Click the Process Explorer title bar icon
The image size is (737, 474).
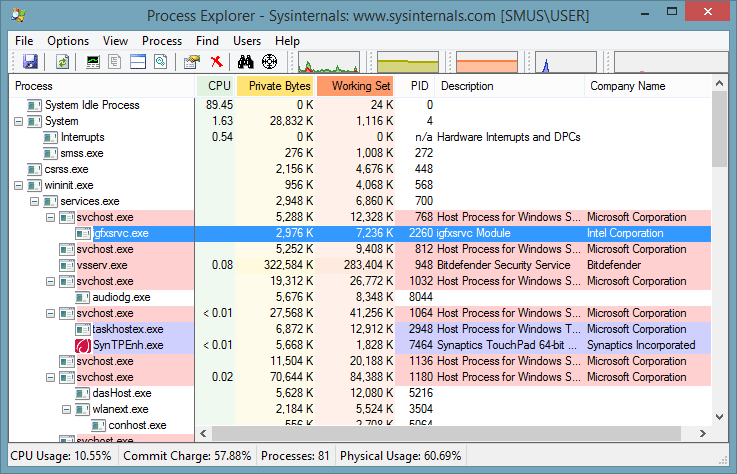(x=19, y=15)
